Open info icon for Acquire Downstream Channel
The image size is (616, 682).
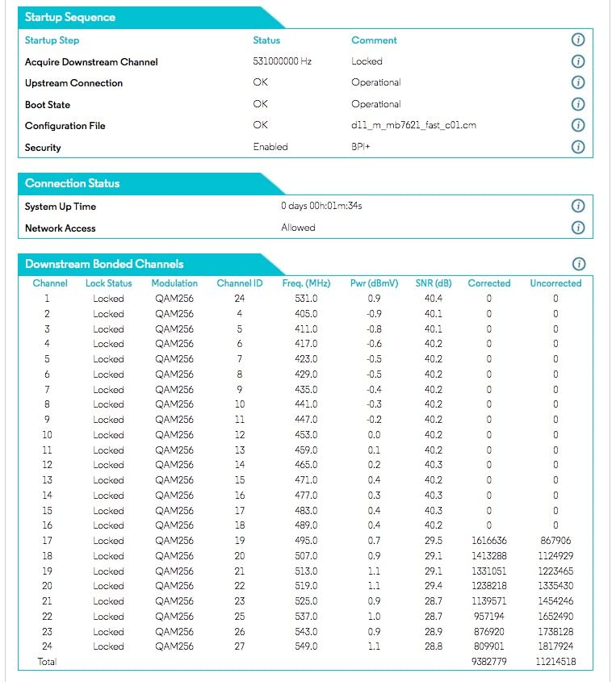[x=578, y=61]
